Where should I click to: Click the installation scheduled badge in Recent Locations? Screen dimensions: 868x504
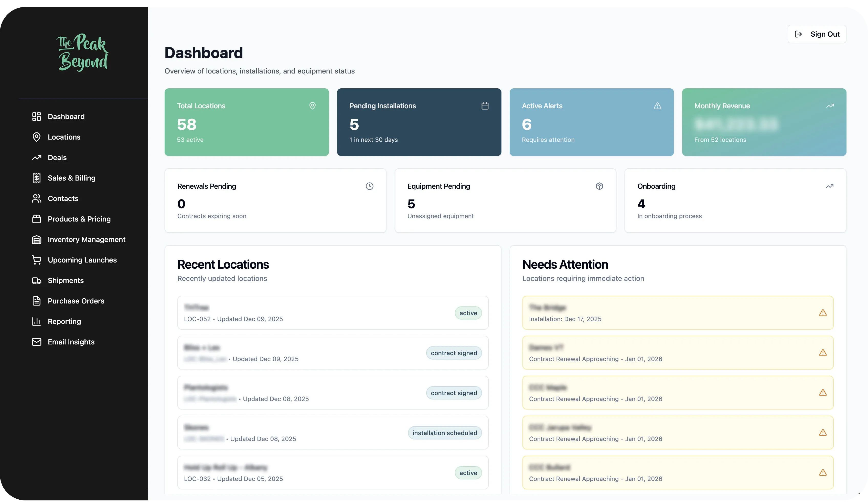tap(445, 433)
